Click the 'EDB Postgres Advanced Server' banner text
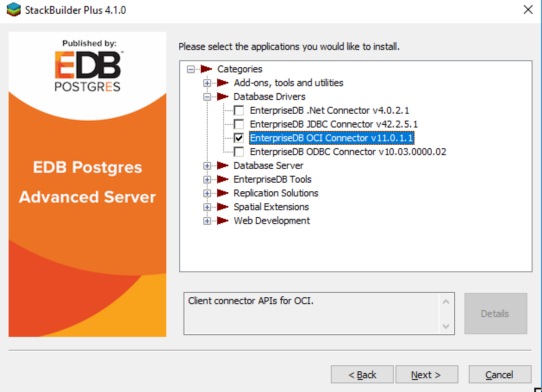The height and width of the screenshot is (392, 542). [87, 182]
